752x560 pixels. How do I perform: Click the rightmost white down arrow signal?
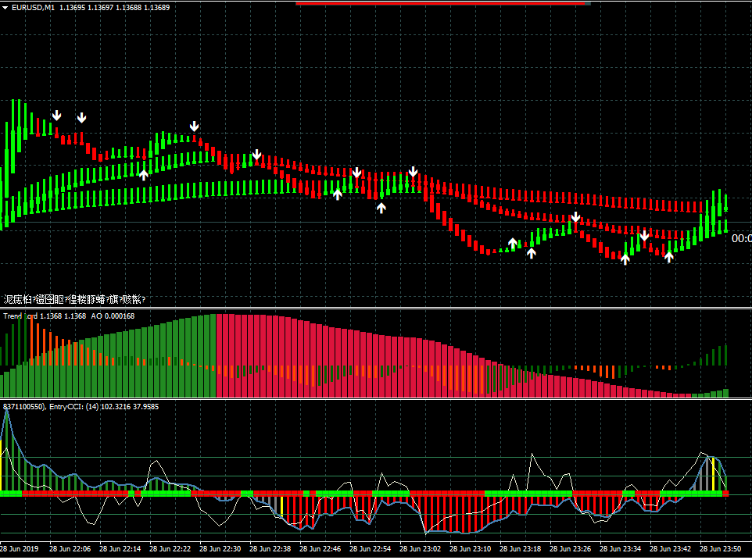pos(644,235)
